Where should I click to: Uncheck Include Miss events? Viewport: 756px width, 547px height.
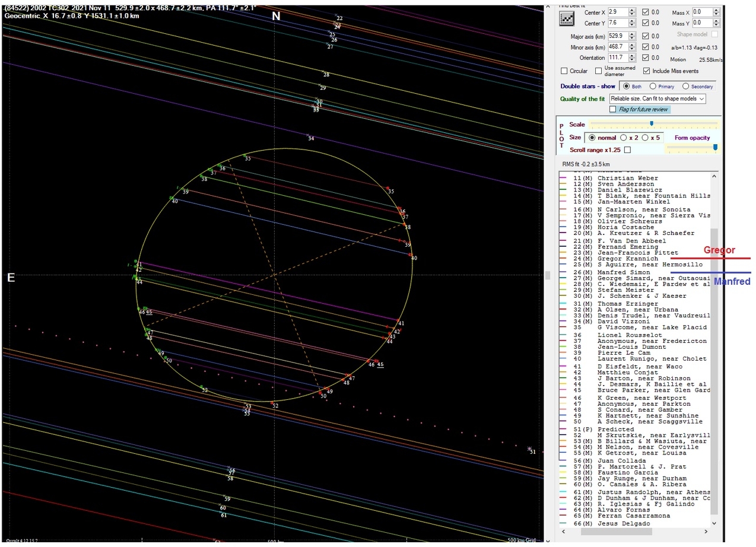[x=646, y=71]
